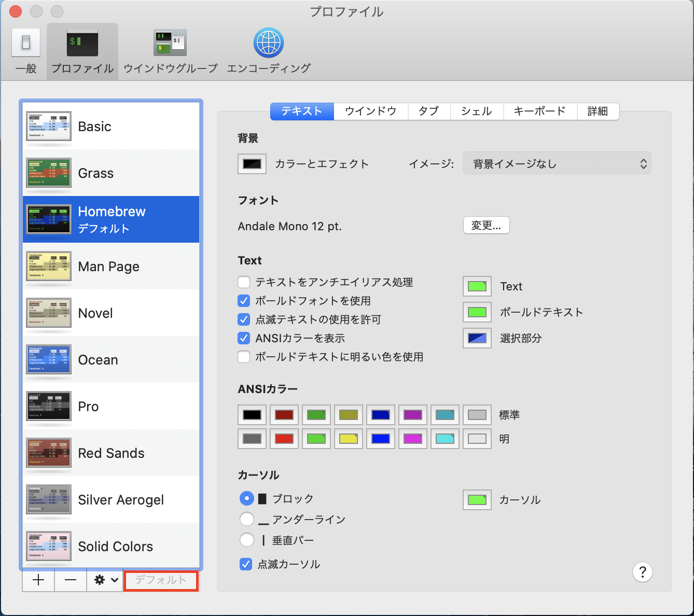Click the help question mark button
This screenshot has height=616, width=694.
point(643,572)
